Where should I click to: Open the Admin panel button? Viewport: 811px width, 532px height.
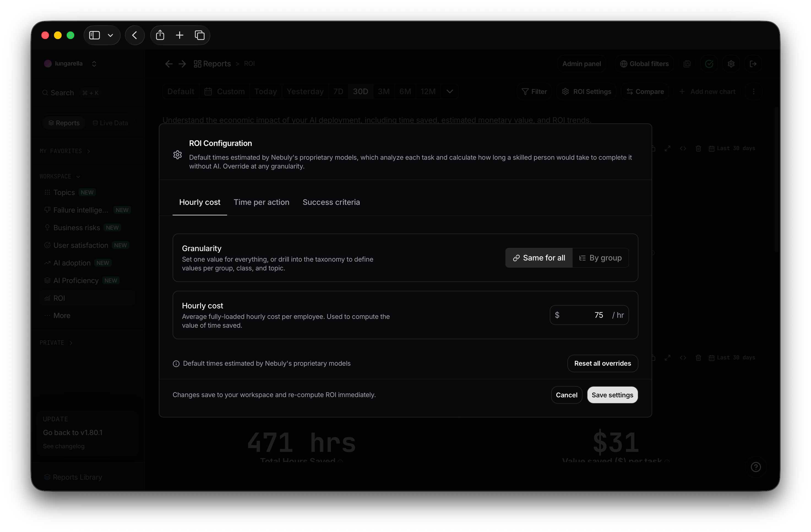581,64
